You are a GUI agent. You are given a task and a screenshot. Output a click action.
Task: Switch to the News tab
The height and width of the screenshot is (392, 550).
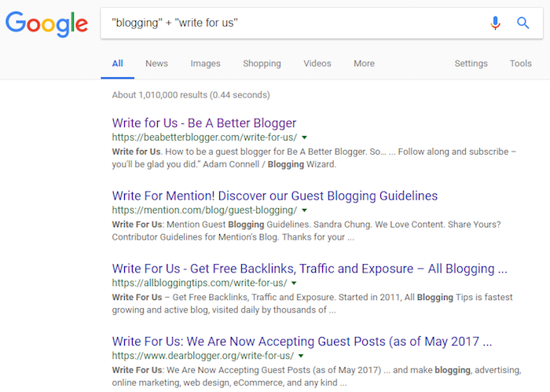156,64
